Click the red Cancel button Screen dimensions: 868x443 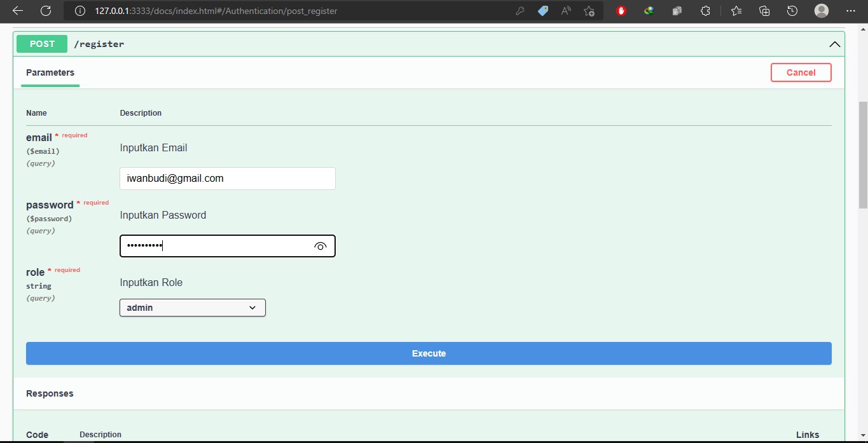(801, 72)
